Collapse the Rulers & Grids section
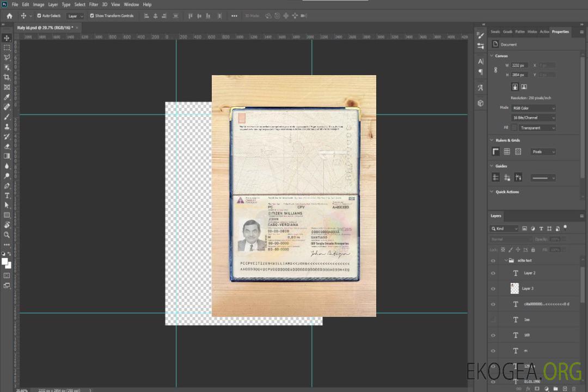Image resolution: width=588 pixels, height=392 pixels. point(492,140)
